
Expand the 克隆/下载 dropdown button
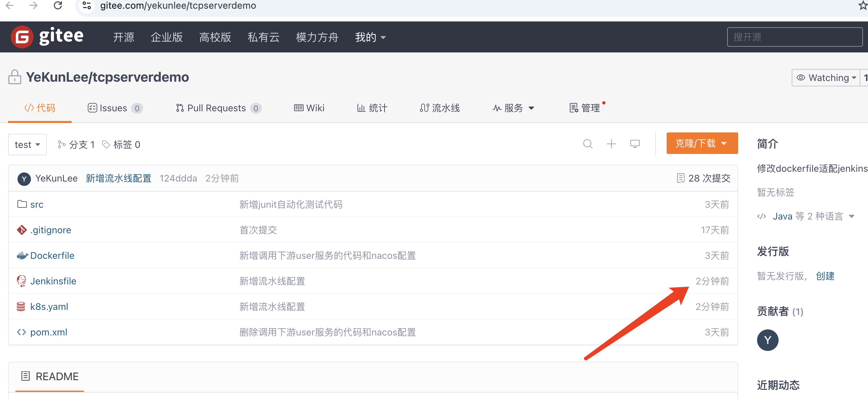pyautogui.click(x=702, y=143)
